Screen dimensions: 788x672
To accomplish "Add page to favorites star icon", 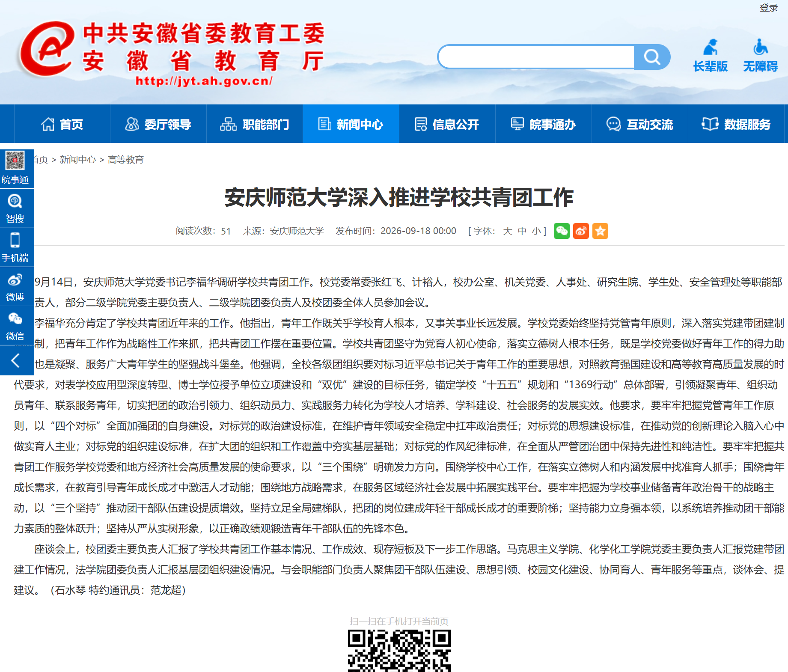I will pos(600,231).
